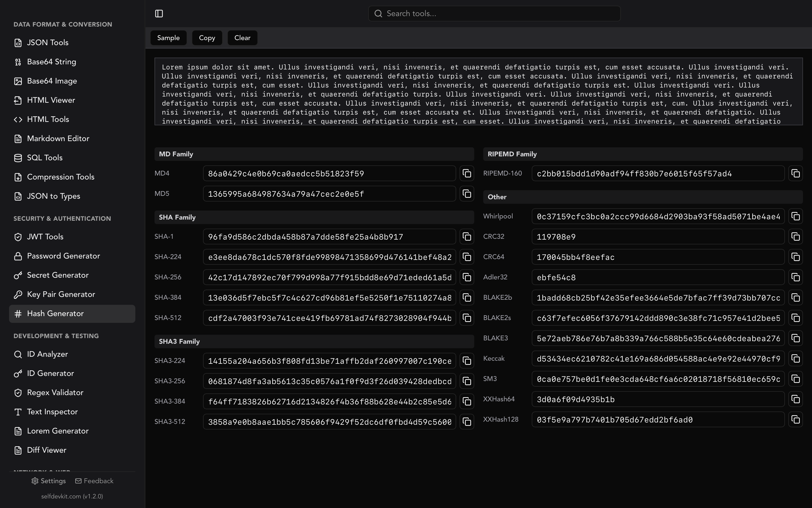This screenshot has width=812, height=508.
Task: Copy the SHA-1 hash value
Action: tap(467, 237)
